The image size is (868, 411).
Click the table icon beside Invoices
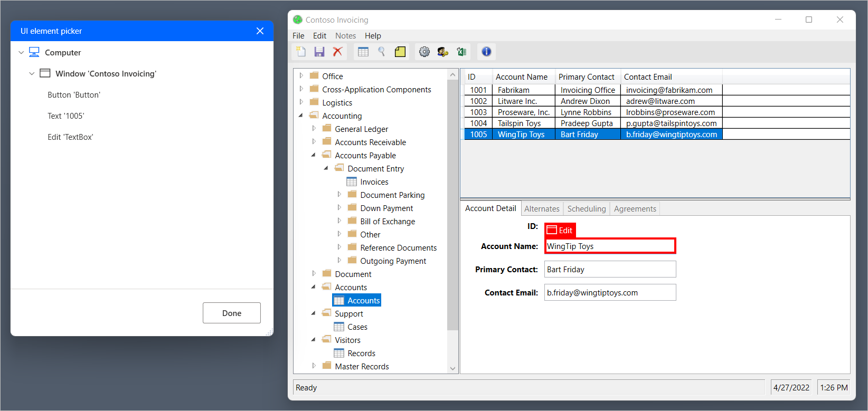[x=352, y=182]
